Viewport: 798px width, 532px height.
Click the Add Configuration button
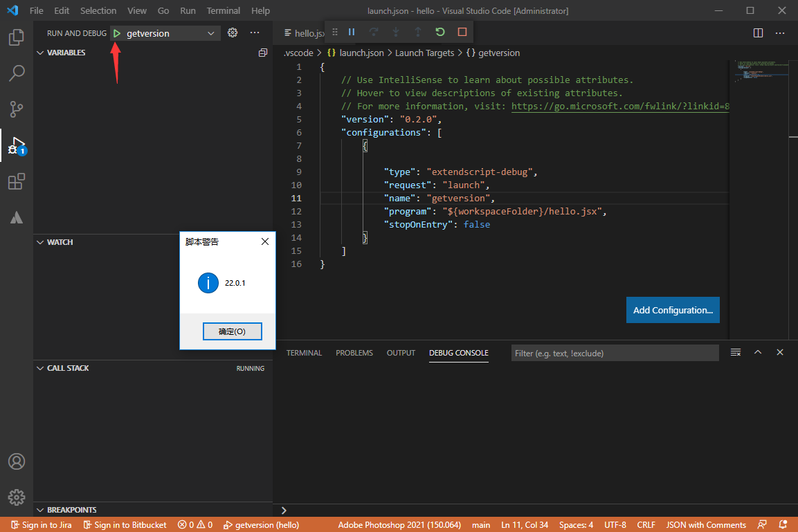[672, 310]
